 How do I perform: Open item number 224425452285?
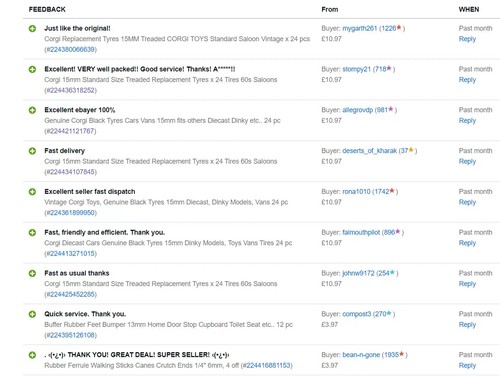tap(71, 294)
